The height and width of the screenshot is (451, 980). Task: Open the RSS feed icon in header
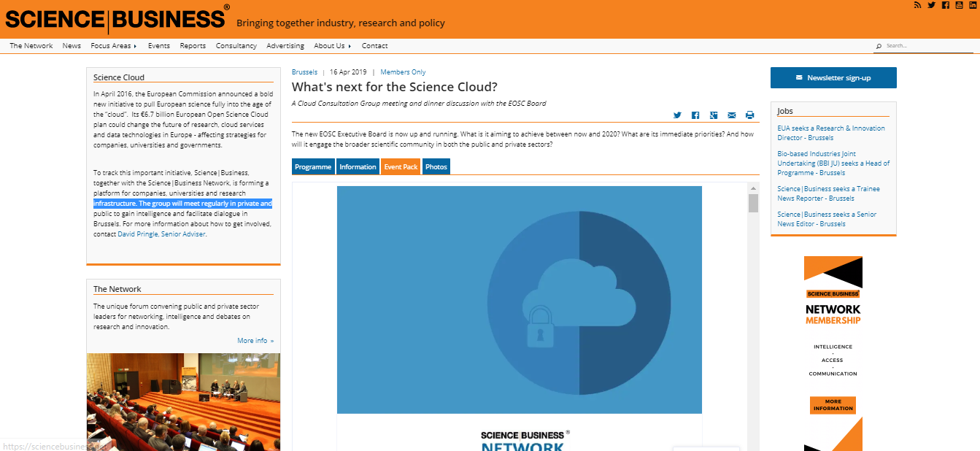click(918, 5)
